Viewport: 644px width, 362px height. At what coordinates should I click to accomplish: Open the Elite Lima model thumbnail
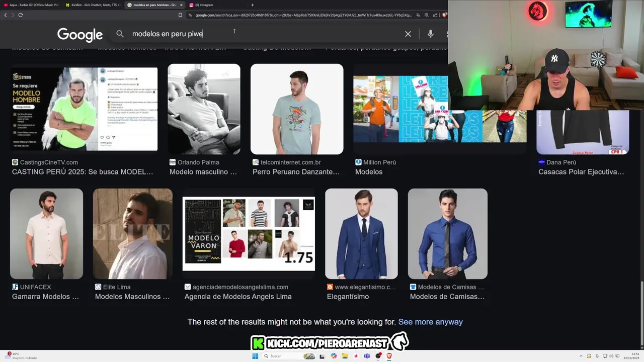(x=133, y=234)
